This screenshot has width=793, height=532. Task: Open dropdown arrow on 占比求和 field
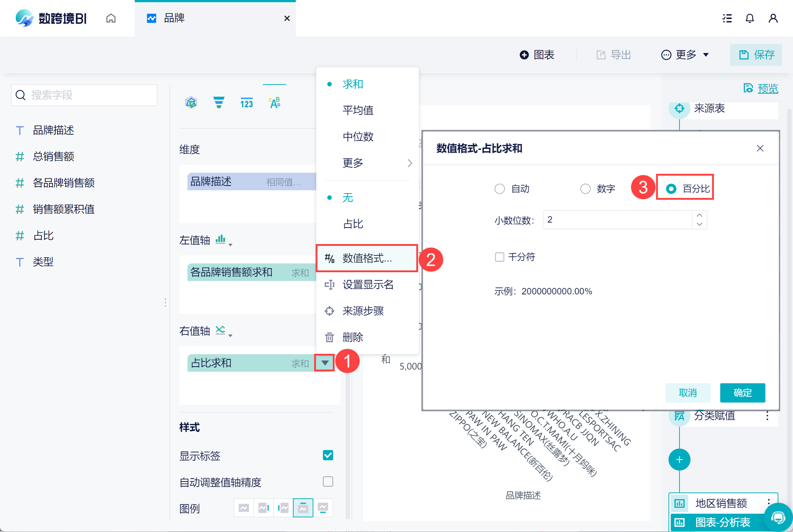[x=325, y=363]
